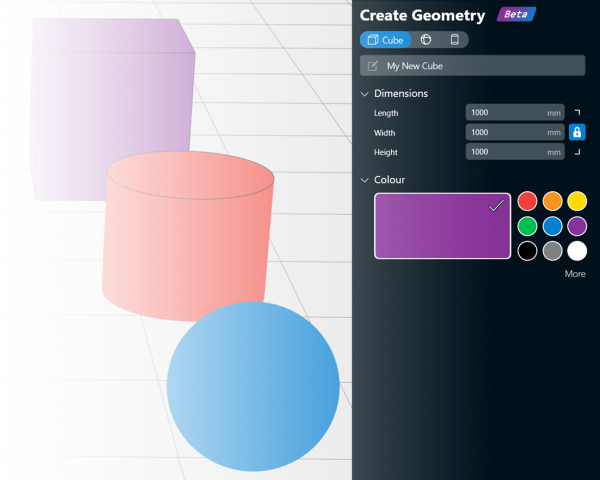Pick the green colour swatch

tap(527, 226)
